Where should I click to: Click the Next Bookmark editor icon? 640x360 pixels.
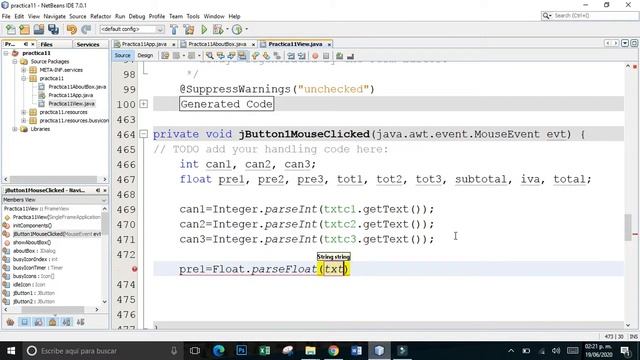(x=267, y=56)
